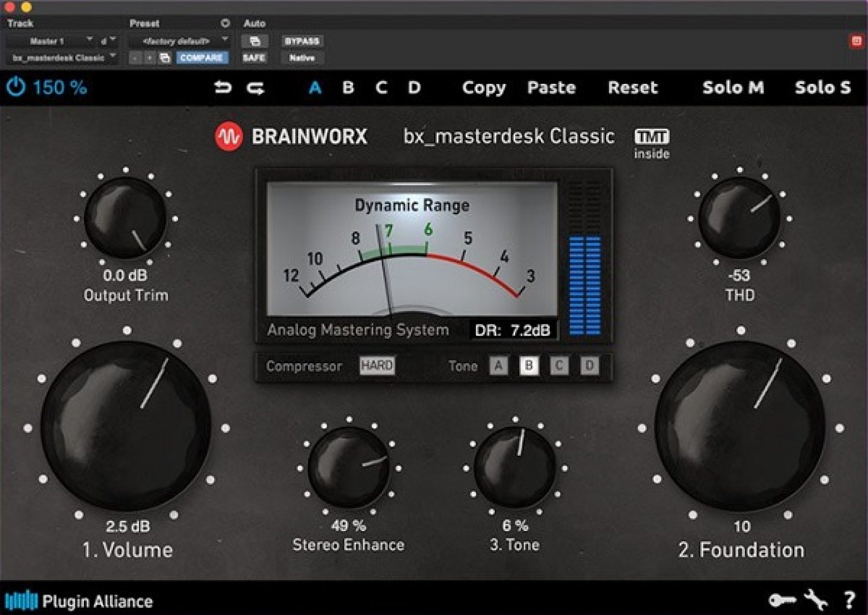This screenshot has width=868, height=615.
Task: Click the Foundation knob
Action: (740, 426)
